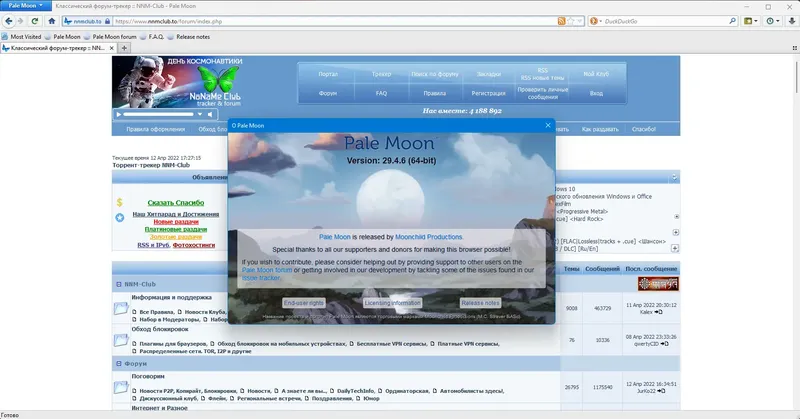Viewport: 800px width, 419px height.
Task: Open the history clock dropdown
Action: tap(772, 21)
